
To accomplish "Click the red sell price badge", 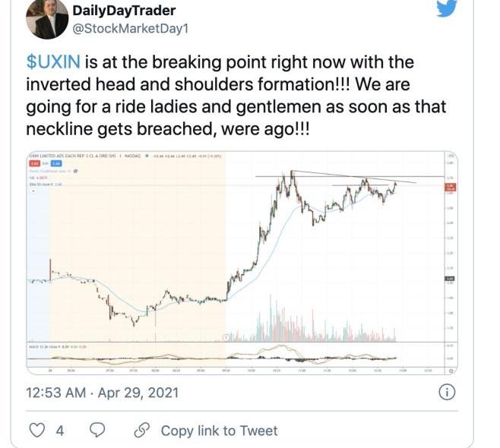I will click(x=35, y=163).
